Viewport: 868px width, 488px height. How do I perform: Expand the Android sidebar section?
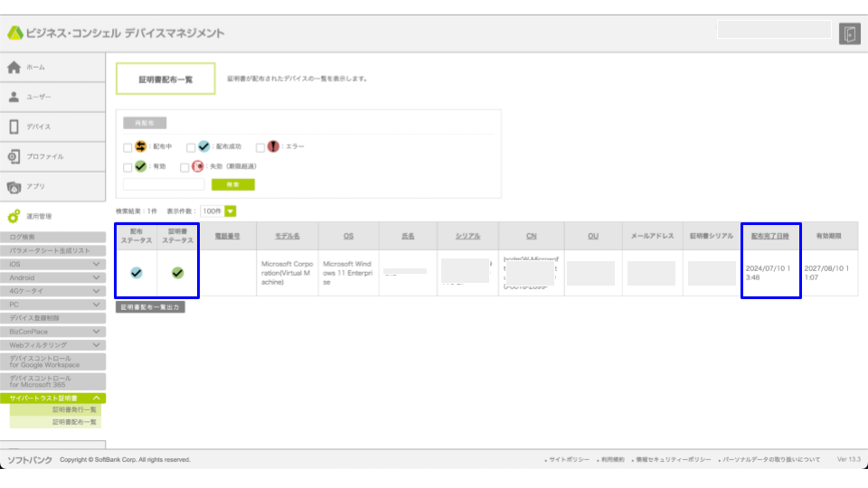(52, 277)
